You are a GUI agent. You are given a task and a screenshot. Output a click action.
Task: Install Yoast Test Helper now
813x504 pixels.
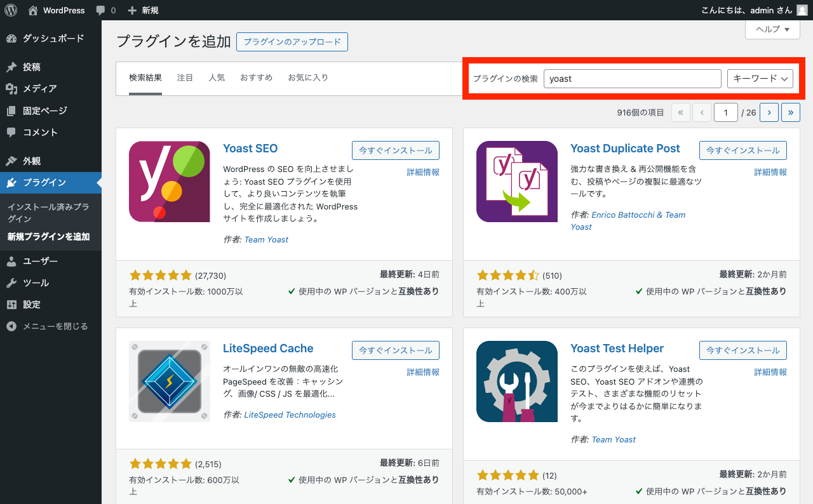pos(743,350)
